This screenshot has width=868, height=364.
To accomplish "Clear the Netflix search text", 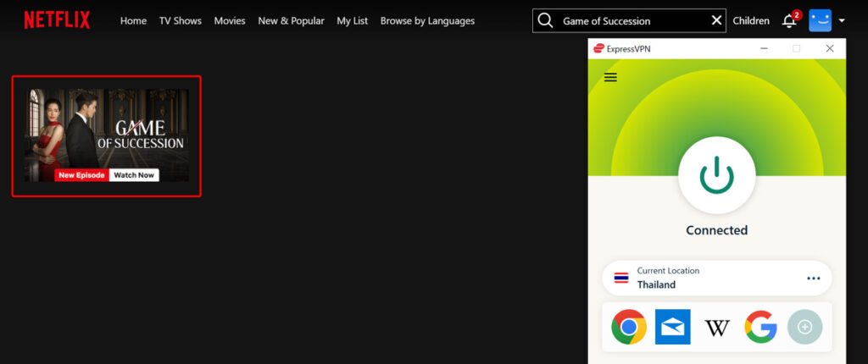I will tap(716, 20).
